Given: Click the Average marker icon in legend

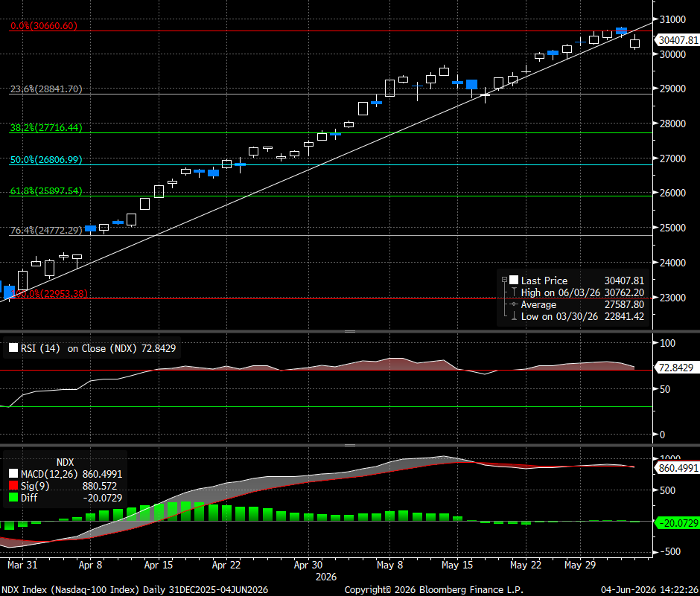Looking at the screenshot, I should (x=514, y=304).
